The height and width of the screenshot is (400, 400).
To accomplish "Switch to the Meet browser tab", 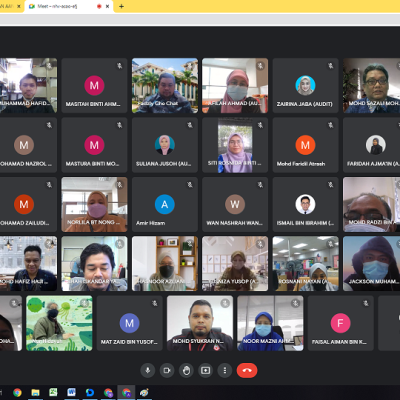I will coord(69,6).
